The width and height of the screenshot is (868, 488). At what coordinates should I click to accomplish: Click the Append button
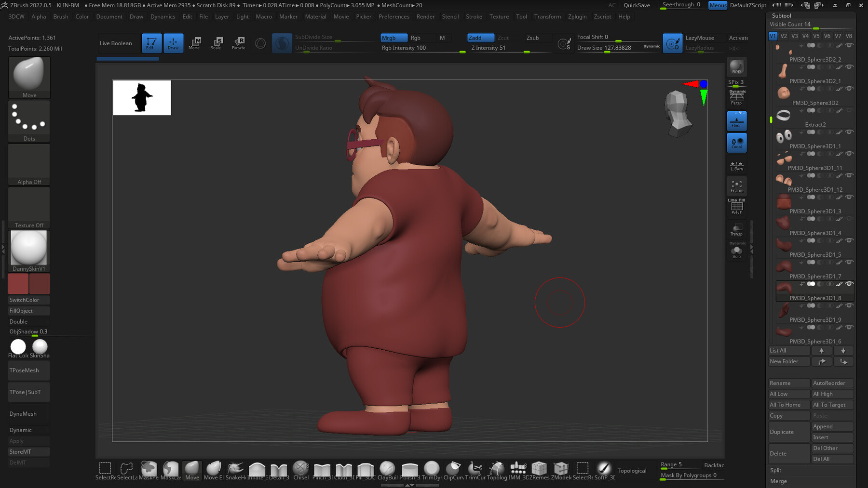[832, 427]
